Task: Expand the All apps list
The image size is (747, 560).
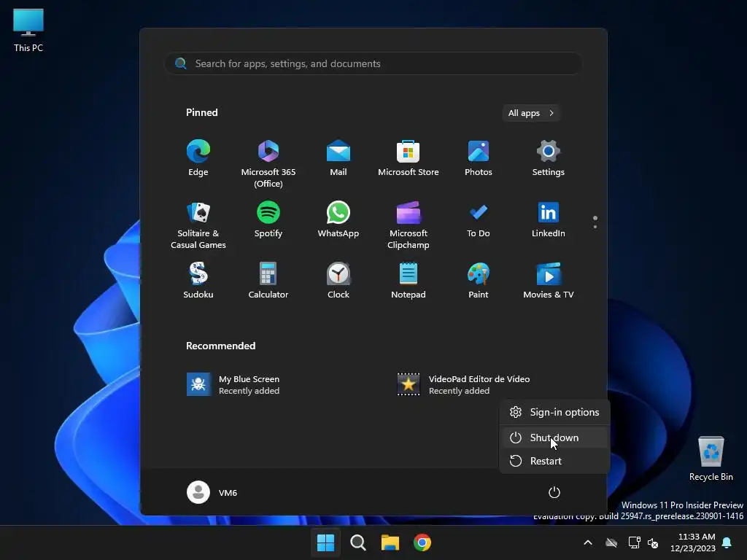Action: click(x=531, y=113)
